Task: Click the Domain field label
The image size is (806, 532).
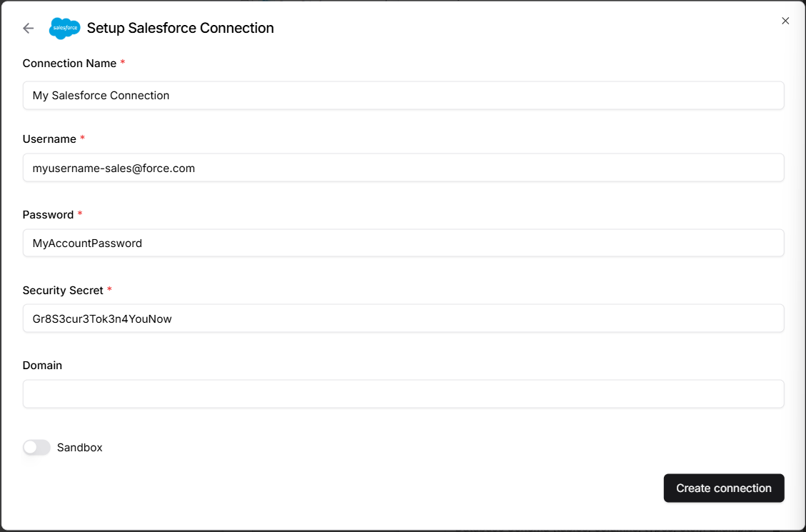Action: tap(42, 366)
